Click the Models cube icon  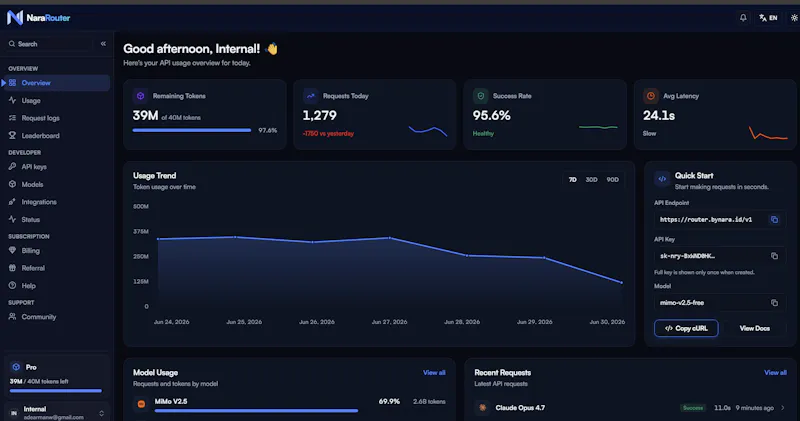coord(12,184)
